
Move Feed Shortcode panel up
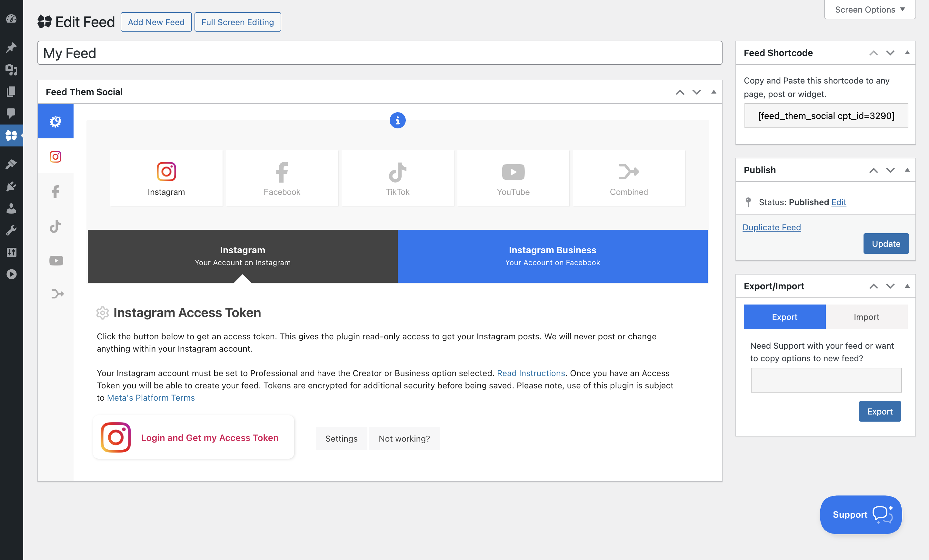point(873,53)
